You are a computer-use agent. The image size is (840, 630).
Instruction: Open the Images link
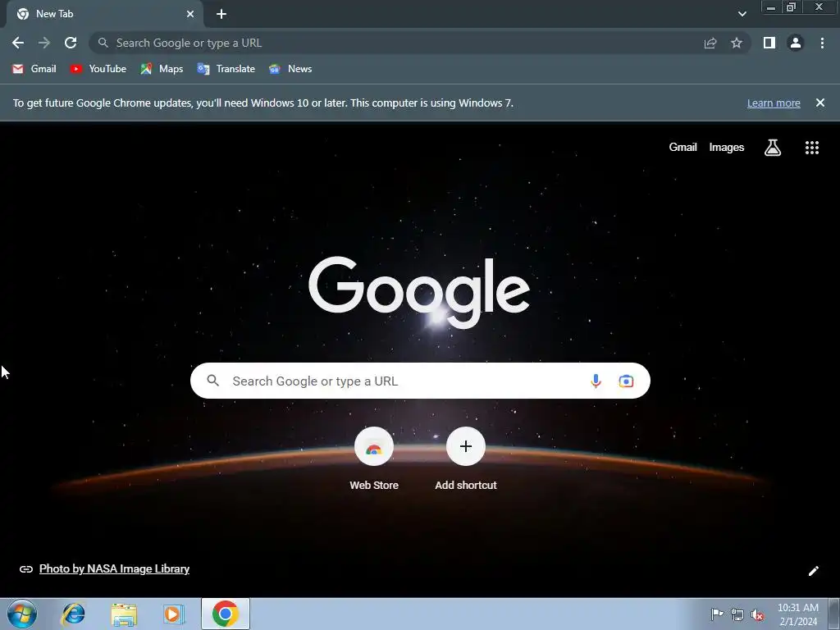coord(727,148)
